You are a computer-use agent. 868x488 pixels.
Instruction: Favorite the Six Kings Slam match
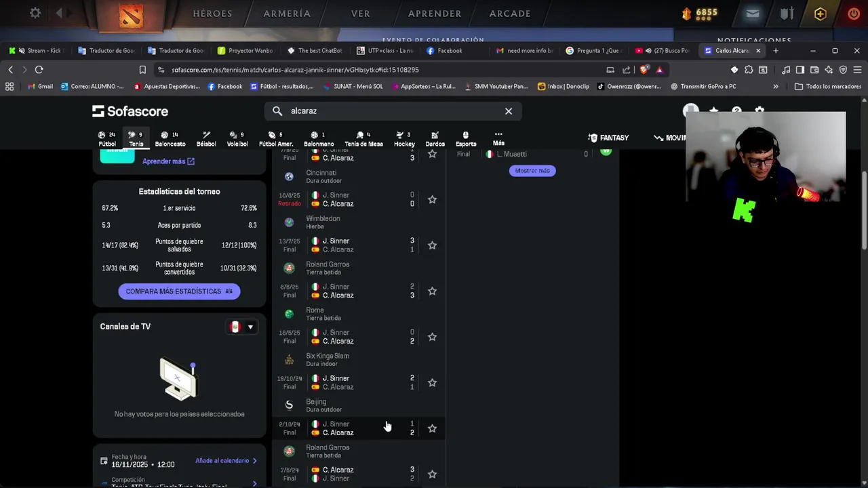(432, 383)
